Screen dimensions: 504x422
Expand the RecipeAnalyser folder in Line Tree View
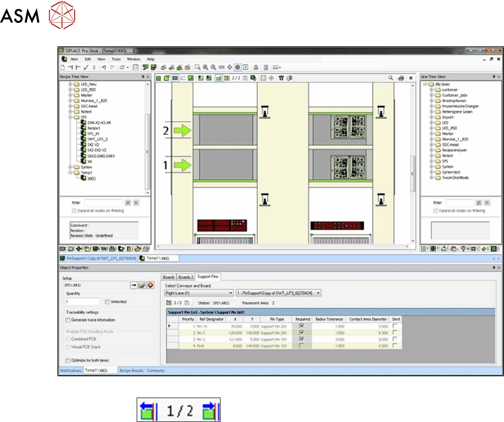(x=431, y=150)
